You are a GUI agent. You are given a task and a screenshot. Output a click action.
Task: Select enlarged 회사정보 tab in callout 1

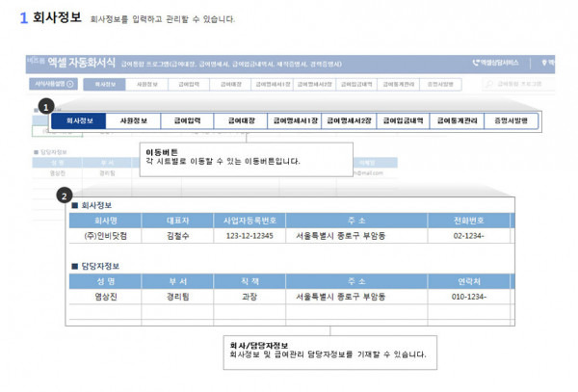click(79, 120)
